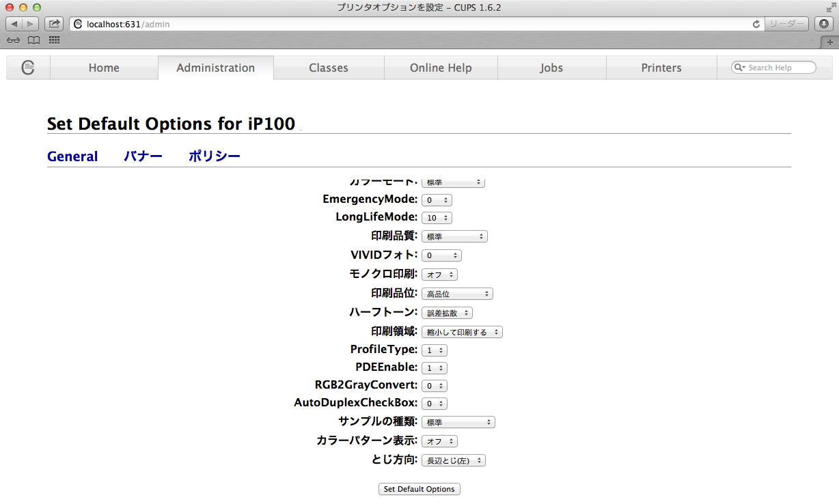Click the ProfileType label text
Screen dimensions: 839x504
point(384,349)
